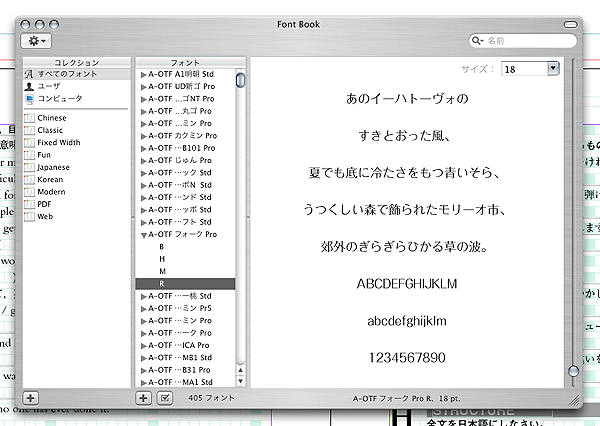The height and width of the screenshot is (426, 600).
Task: Expand A-OTF …ICA Pro family
Action: click(143, 346)
